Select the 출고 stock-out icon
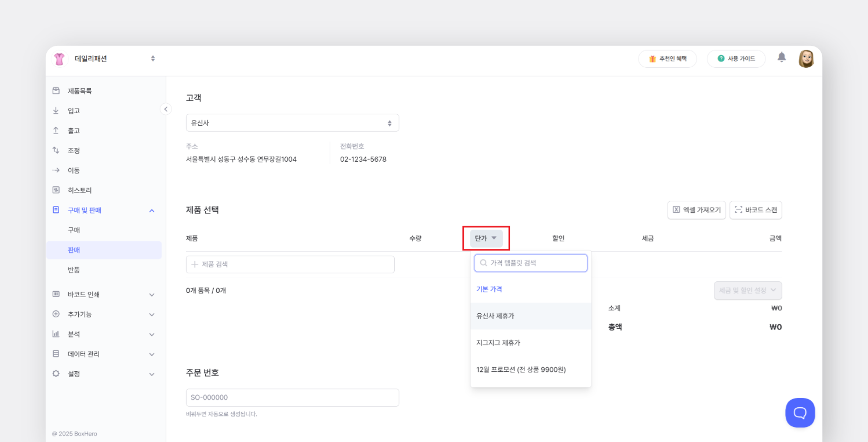The width and height of the screenshot is (868, 442). (x=55, y=130)
